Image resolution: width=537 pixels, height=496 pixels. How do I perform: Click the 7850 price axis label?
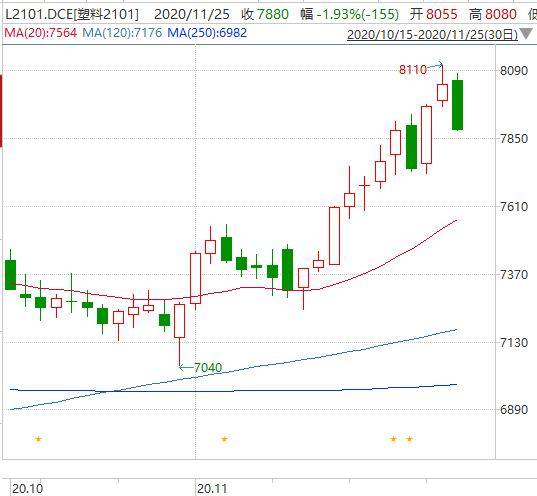514,139
